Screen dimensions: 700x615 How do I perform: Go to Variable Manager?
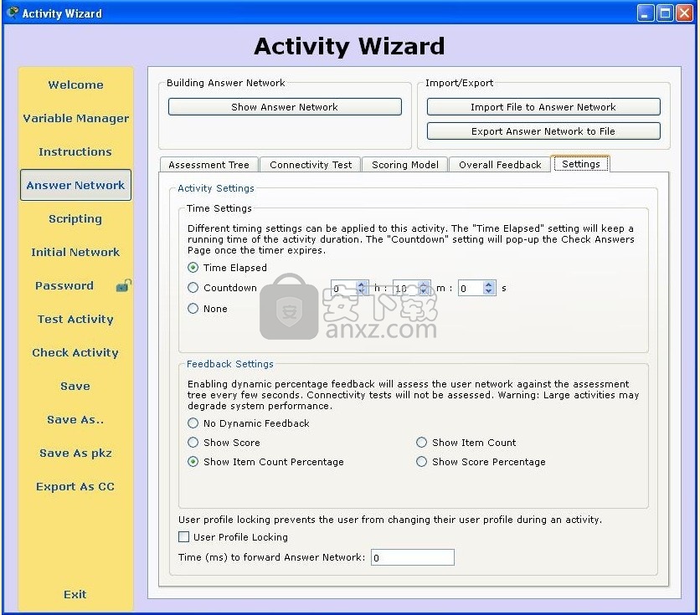75,118
